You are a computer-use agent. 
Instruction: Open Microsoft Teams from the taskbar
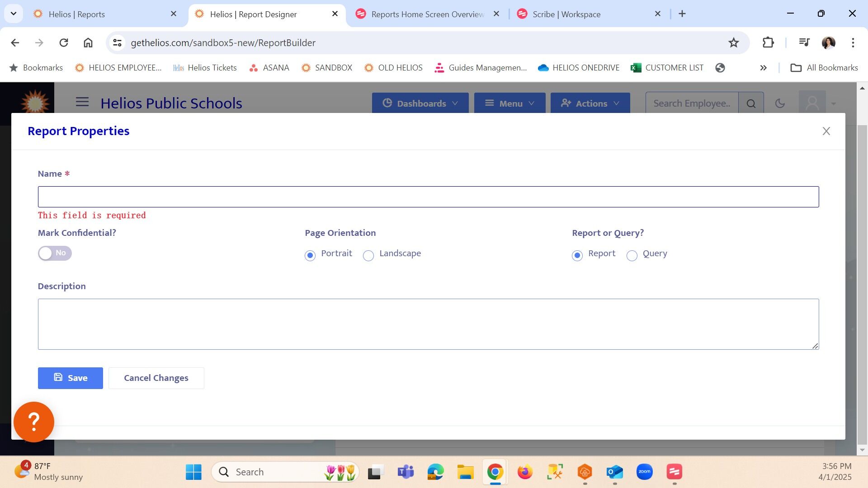point(406,472)
